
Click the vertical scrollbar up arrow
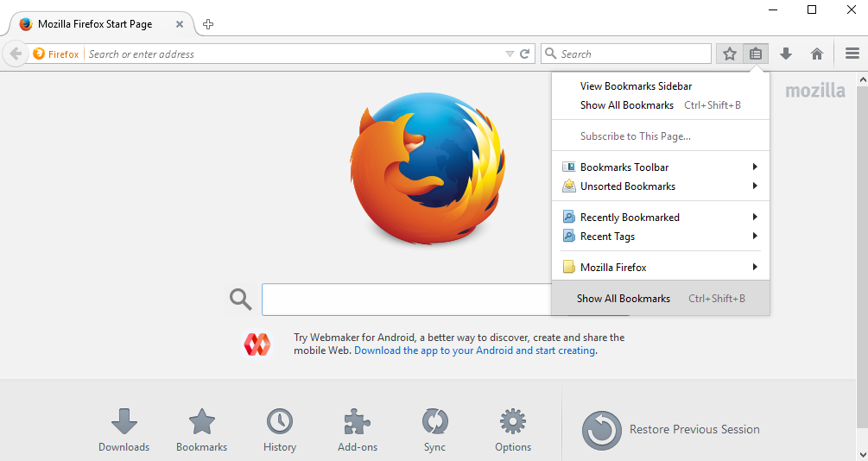(862, 79)
